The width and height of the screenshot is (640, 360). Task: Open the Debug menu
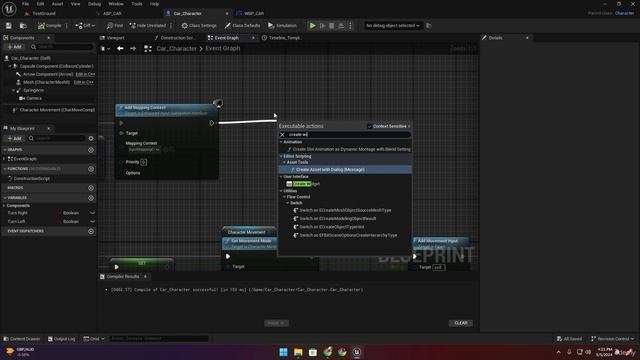point(94,4)
